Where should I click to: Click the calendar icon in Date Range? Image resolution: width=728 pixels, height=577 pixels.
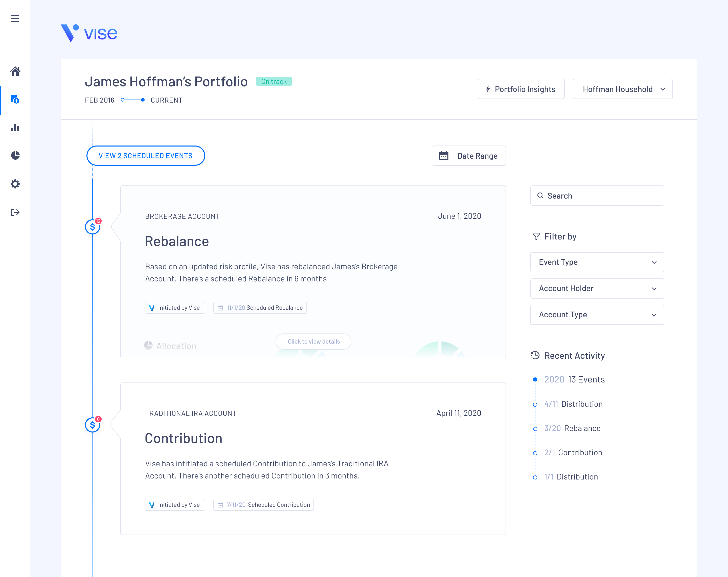(444, 156)
